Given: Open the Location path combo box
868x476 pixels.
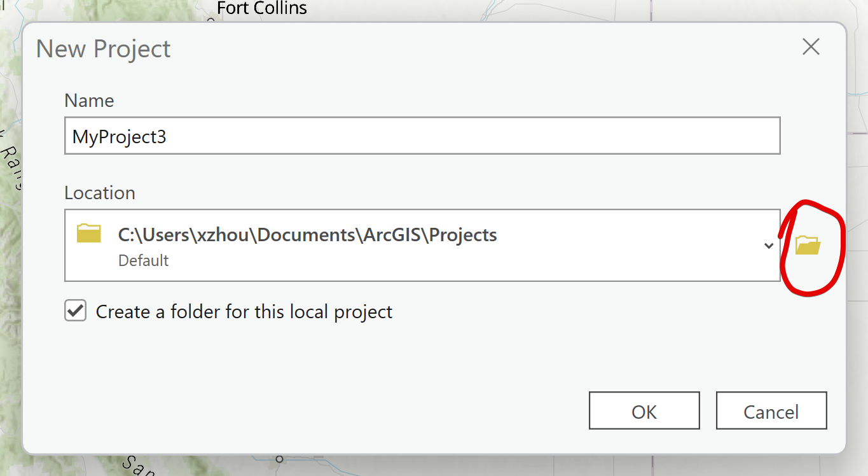Looking at the screenshot, I should point(420,245).
